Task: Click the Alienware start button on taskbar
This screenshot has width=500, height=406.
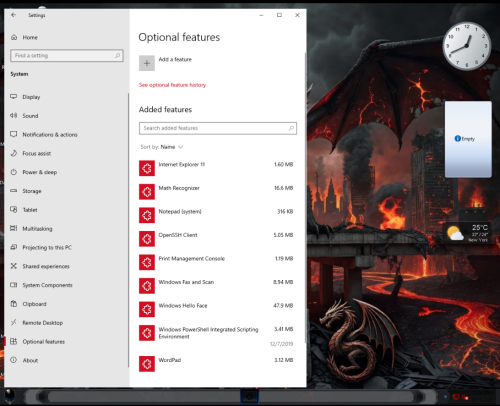Action: click(x=10, y=397)
